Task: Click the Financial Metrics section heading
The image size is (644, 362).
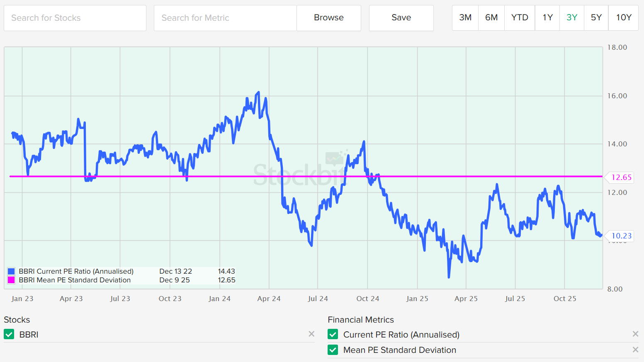Action: pos(361,320)
